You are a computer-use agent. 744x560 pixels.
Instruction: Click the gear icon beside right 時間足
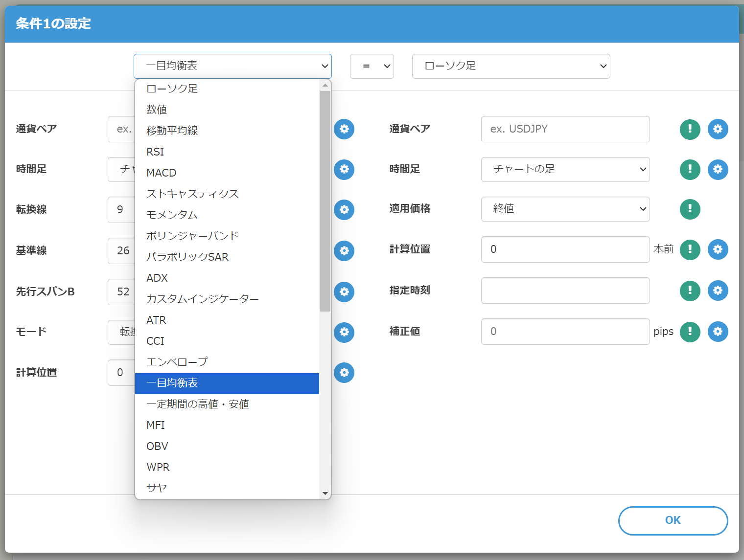tap(718, 170)
